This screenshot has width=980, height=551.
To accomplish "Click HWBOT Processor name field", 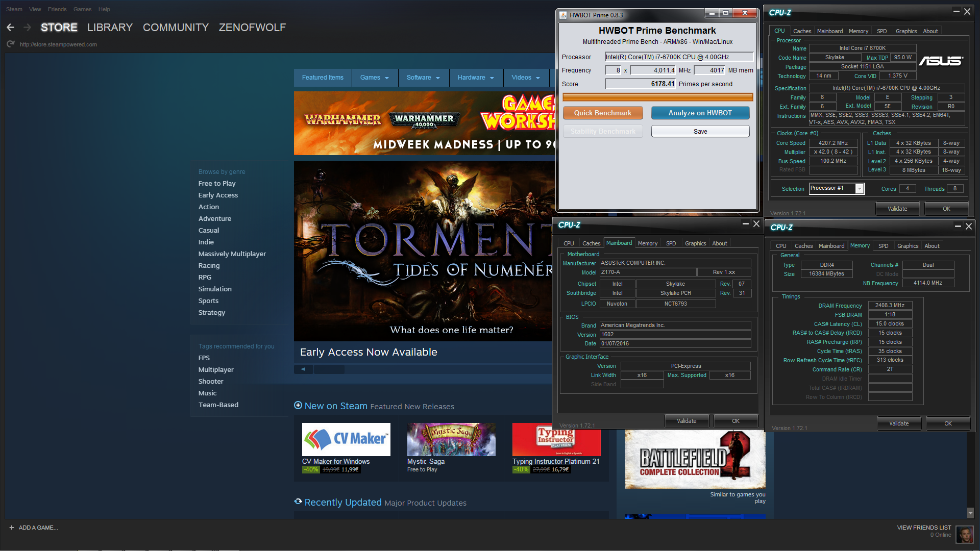I will point(679,57).
